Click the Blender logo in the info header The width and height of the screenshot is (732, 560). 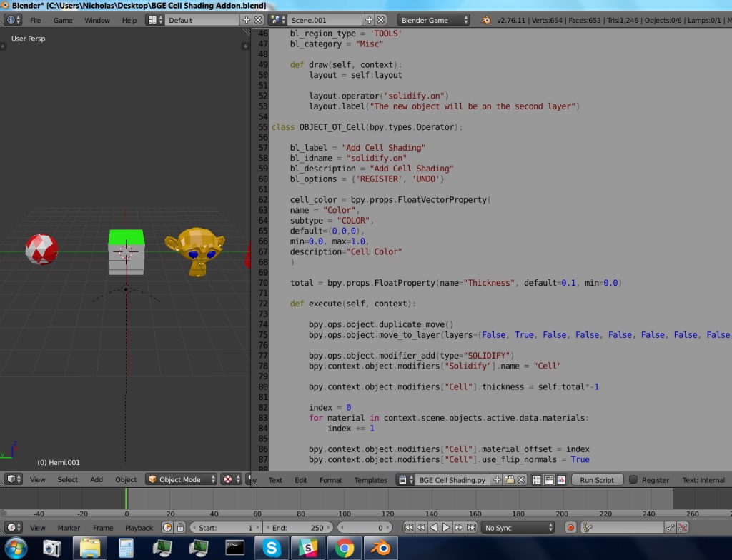[x=486, y=20]
